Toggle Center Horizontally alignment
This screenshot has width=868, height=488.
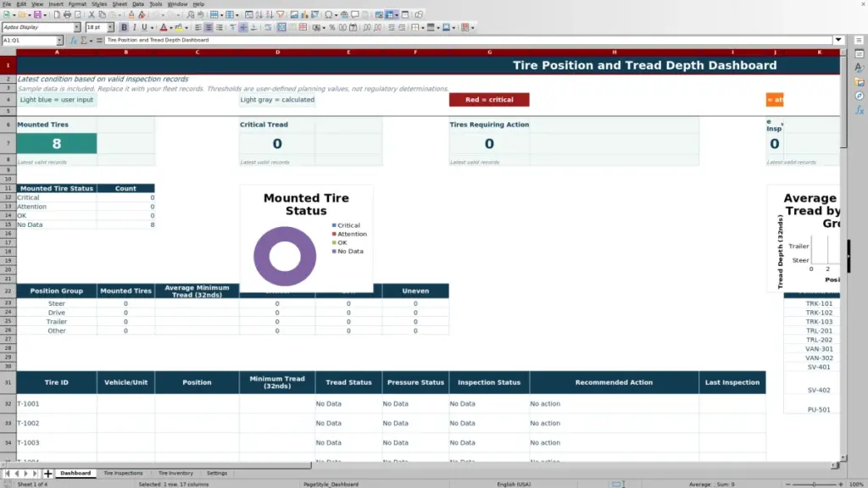[209, 27]
